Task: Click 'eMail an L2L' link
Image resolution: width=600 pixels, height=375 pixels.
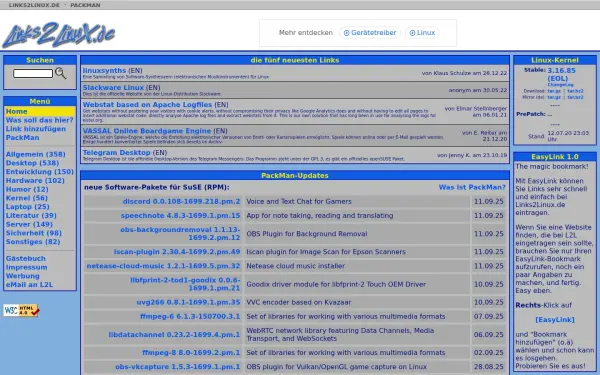Action: (x=29, y=285)
